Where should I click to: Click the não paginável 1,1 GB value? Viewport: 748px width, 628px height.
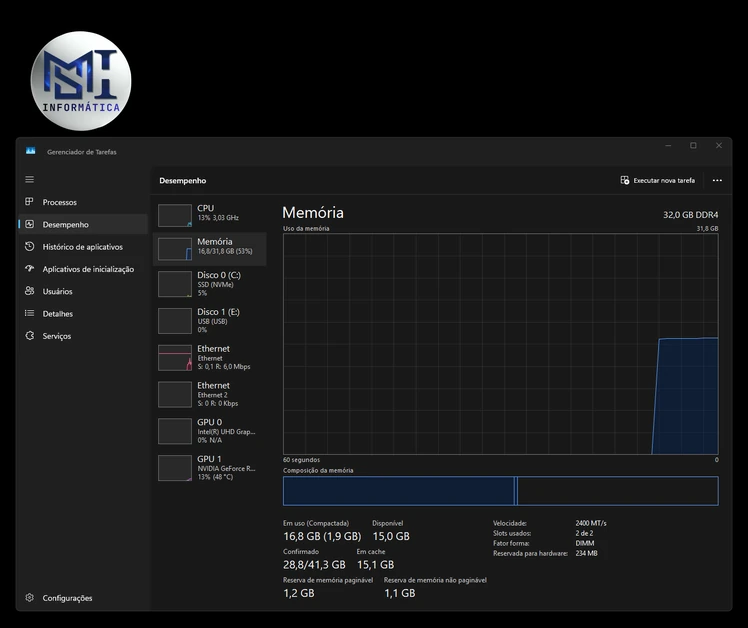pyautogui.click(x=400, y=593)
